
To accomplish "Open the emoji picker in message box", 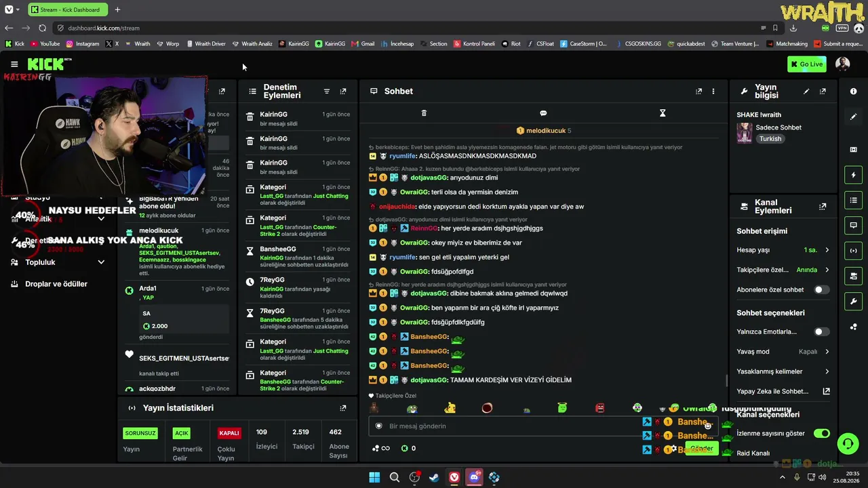I will tap(708, 426).
